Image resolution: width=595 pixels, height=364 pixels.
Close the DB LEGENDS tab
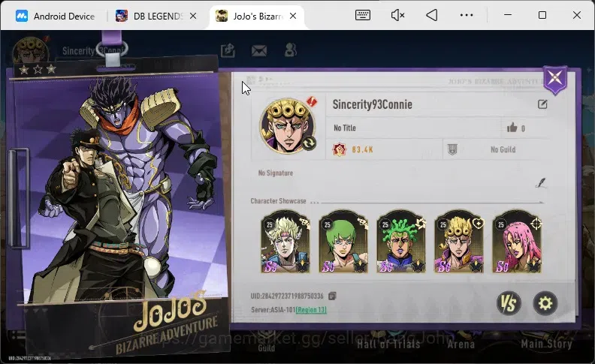(x=193, y=16)
